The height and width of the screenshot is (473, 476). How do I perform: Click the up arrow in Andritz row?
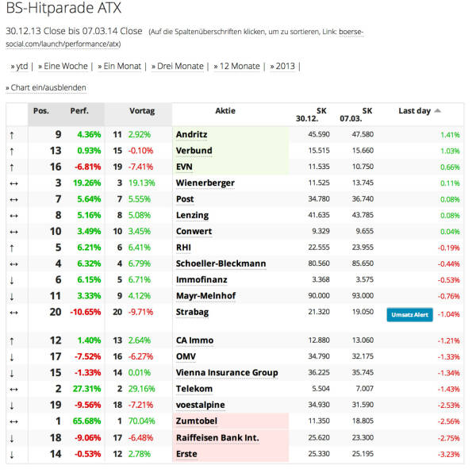pyautogui.click(x=13, y=135)
